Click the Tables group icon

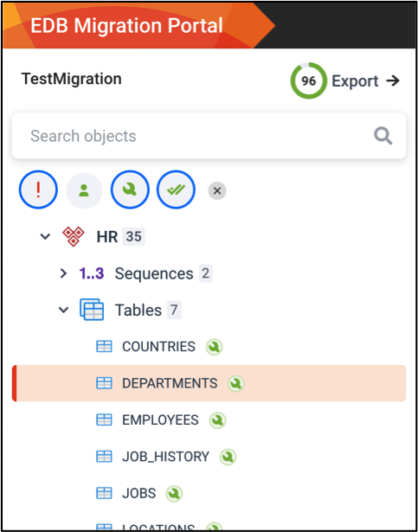pos(92,310)
